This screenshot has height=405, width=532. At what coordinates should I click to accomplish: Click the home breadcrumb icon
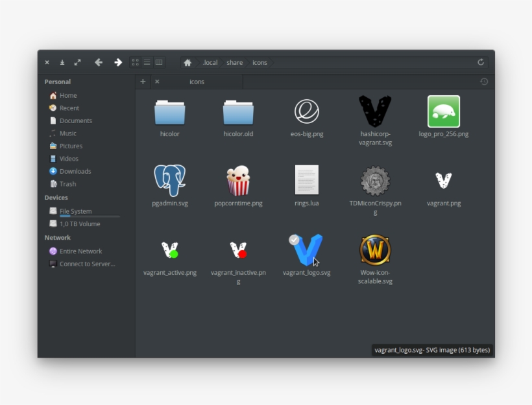pyautogui.click(x=187, y=63)
